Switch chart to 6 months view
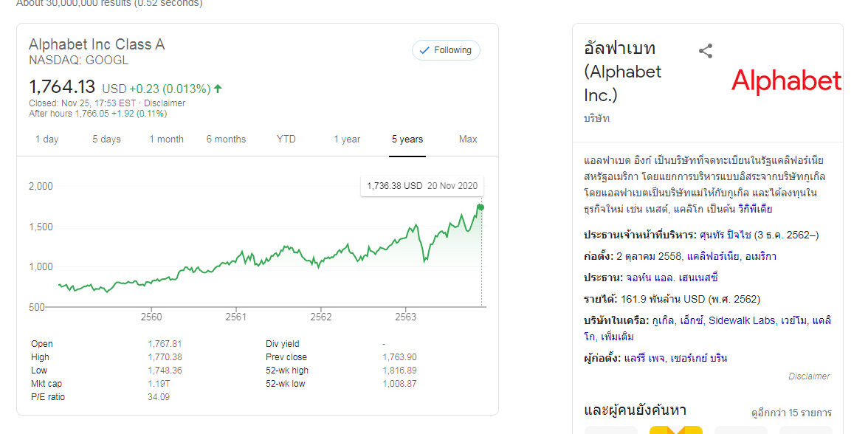868x434 pixels. pyautogui.click(x=226, y=139)
